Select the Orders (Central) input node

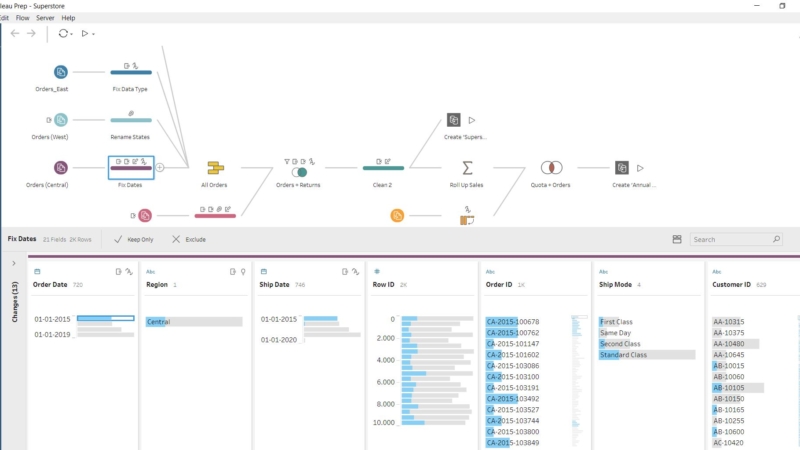[61, 167]
